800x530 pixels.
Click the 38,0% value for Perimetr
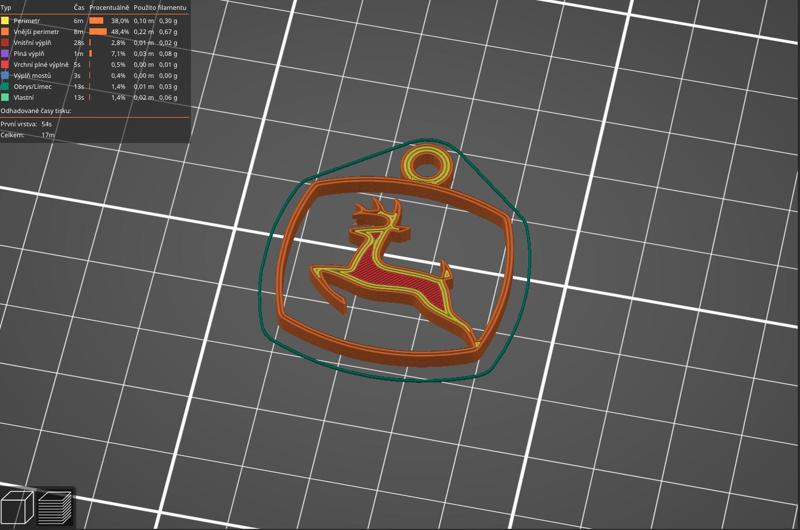click(x=120, y=21)
